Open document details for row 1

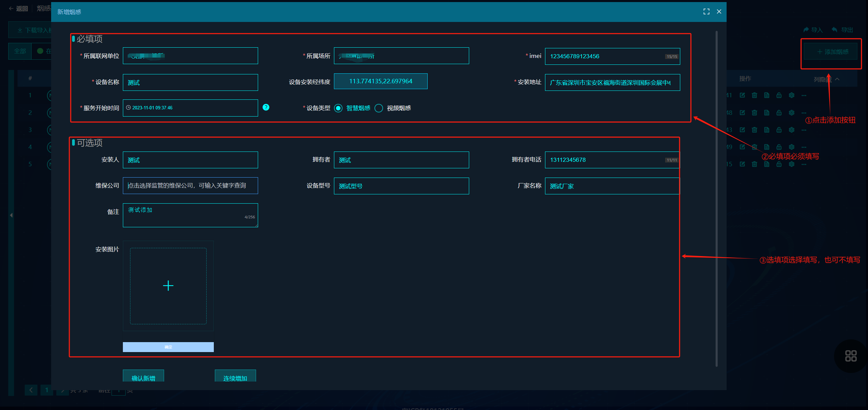click(767, 95)
